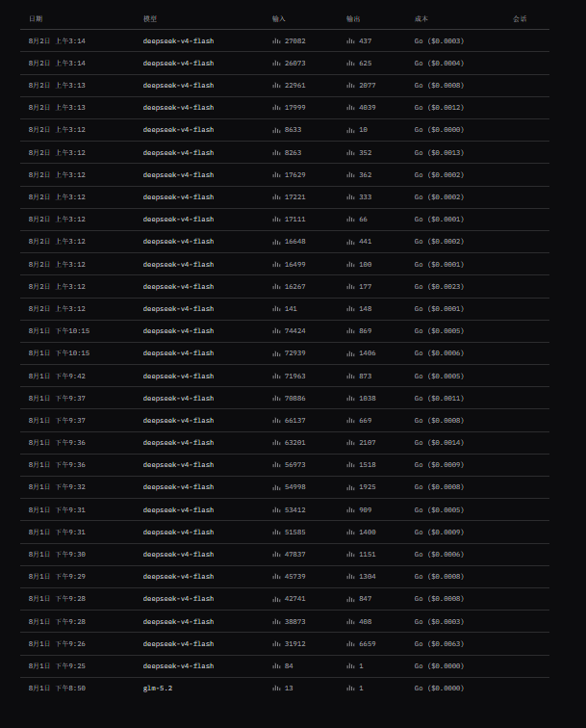This screenshot has width=586, height=728.
Task: Sort by the 日期 column header
Action: click(x=36, y=19)
